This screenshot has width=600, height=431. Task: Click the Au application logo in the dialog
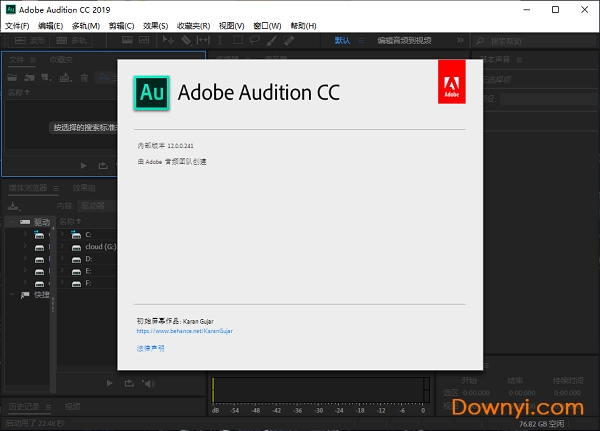[152, 92]
